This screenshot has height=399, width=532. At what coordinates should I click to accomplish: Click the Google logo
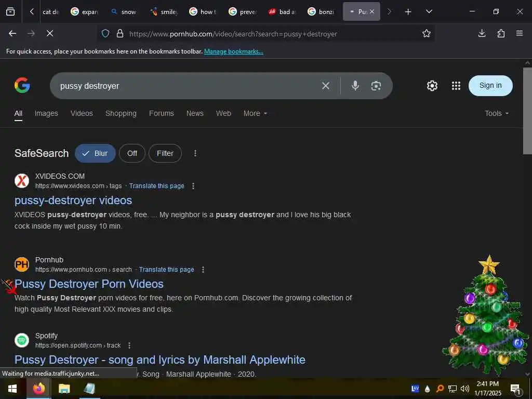pos(22,85)
